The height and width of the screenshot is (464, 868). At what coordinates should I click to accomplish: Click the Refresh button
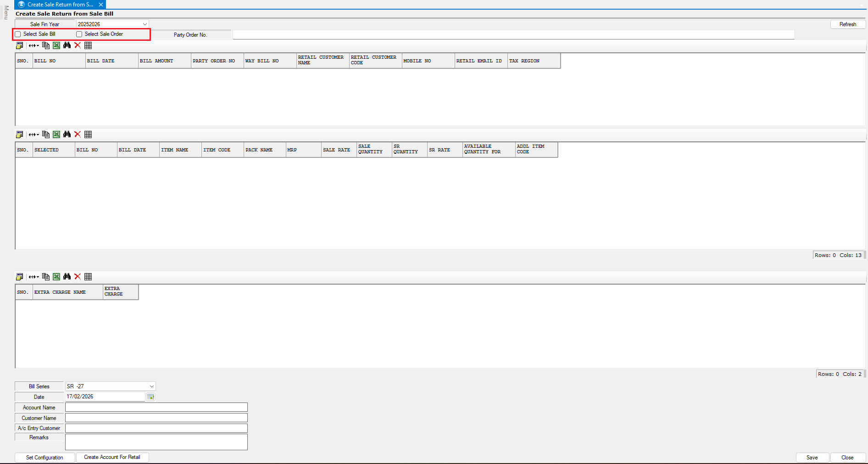847,24
